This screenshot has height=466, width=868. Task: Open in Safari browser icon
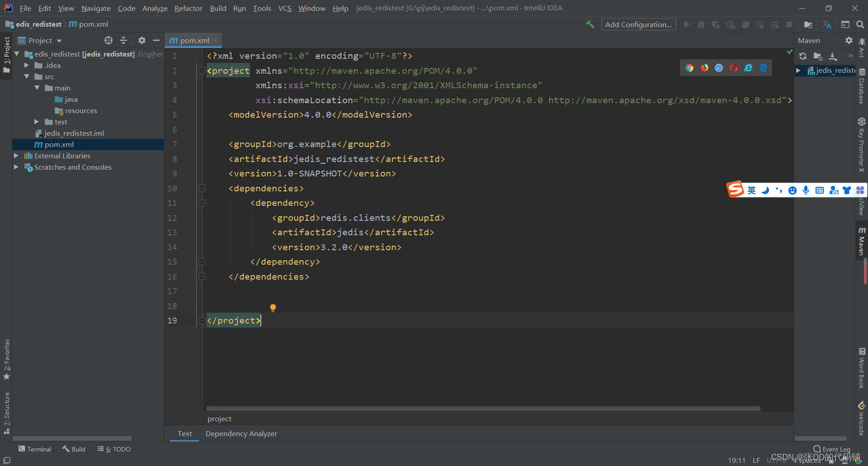click(719, 68)
